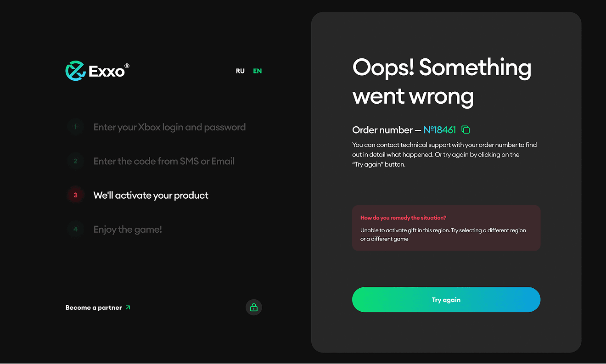
Task: Click the arrow beside Become a partner
Action: (128, 308)
